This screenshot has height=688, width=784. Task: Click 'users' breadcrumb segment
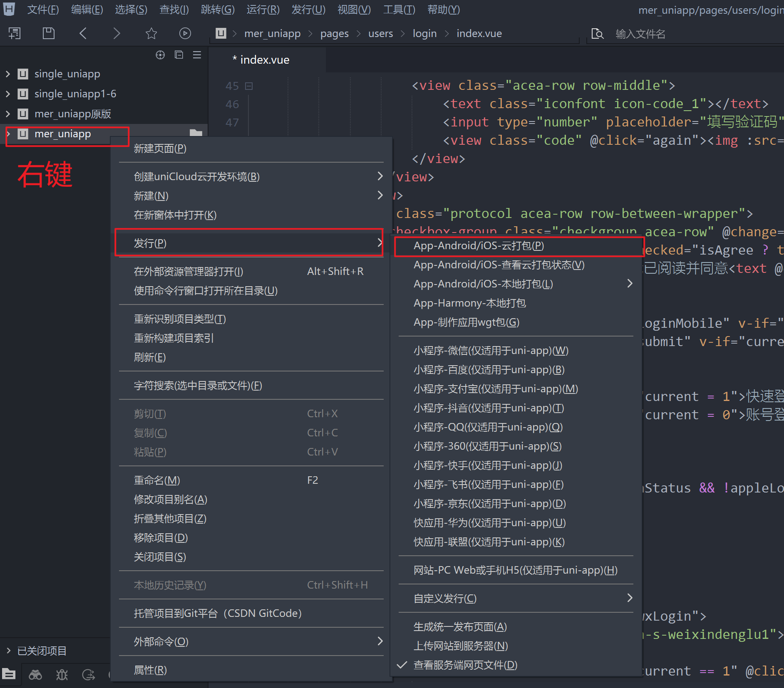coord(380,34)
